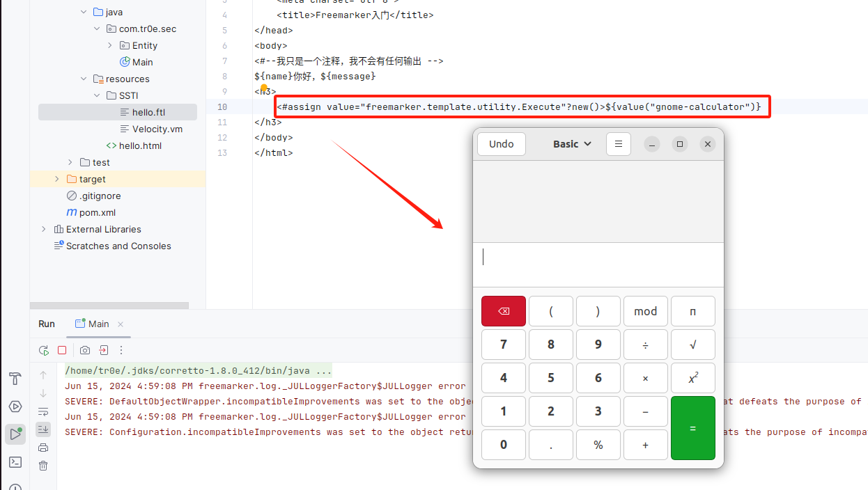Viewport: 868px width, 490px height.
Task: Click the yellow intention bulb on line 9
Action: point(264,88)
